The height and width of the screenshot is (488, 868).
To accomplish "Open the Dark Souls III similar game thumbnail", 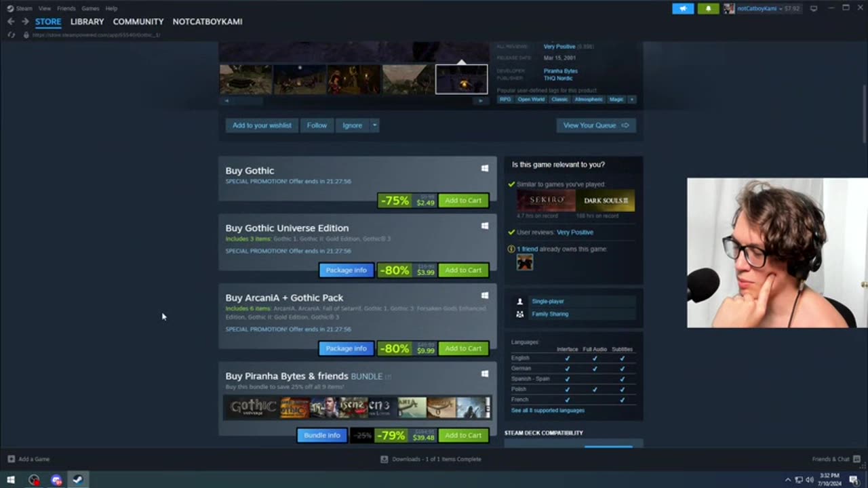I will [x=606, y=201].
